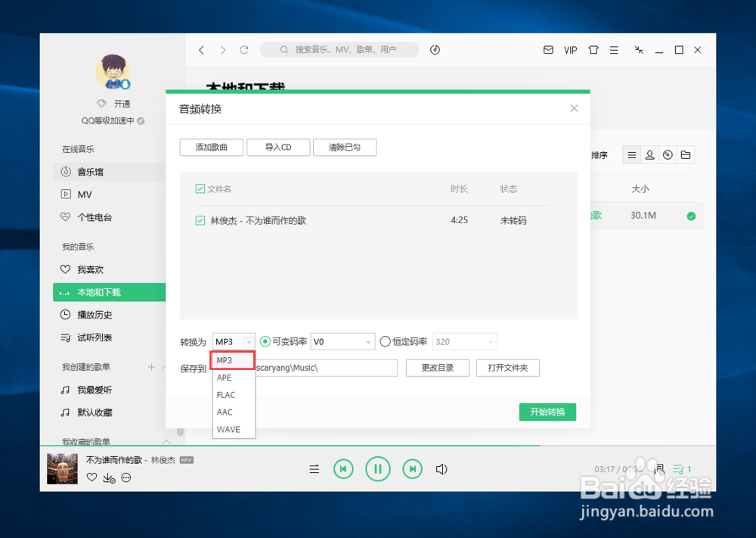Switch to mini mode icon
This screenshot has width=756, height=538.
point(639,50)
